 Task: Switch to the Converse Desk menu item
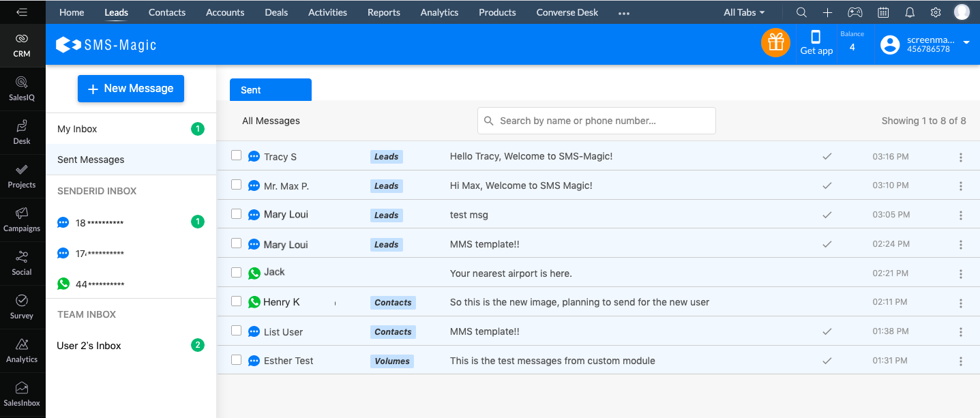coord(567,12)
